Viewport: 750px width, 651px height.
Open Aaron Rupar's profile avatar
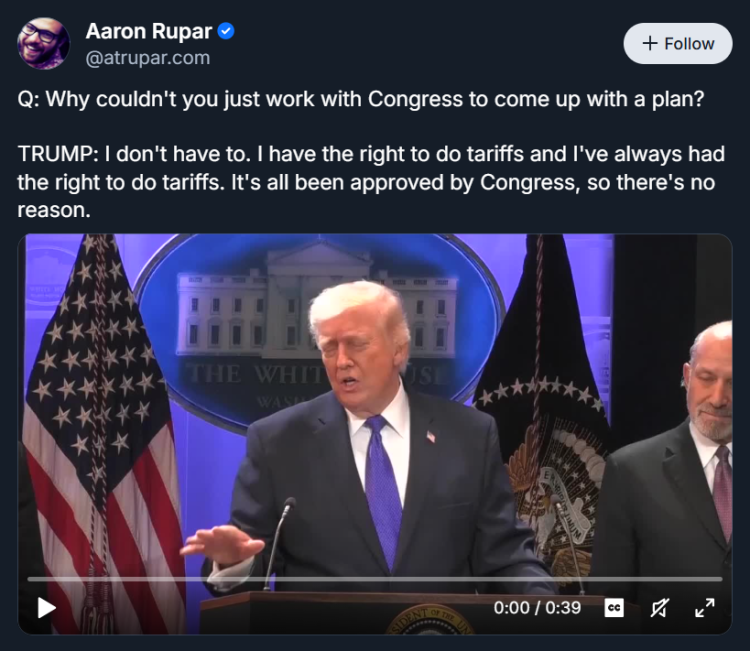click(x=44, y=44)
